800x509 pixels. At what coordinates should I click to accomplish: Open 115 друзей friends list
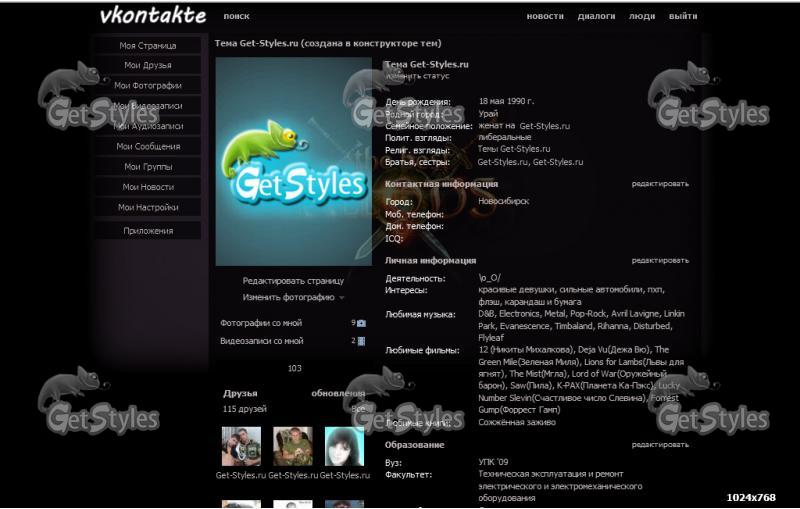point(244,409)
